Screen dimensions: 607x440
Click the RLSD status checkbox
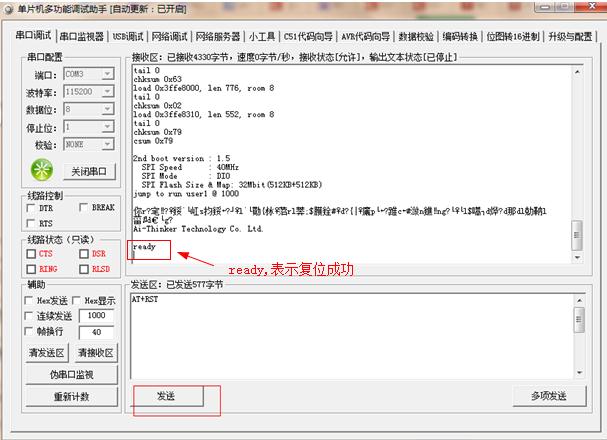[x=84, y=269]
